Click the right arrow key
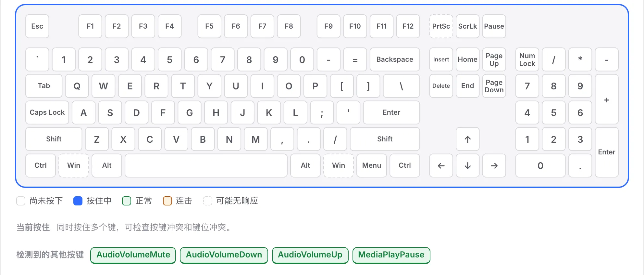Image resolution: width=644 pixels, height=275 pixels. pos(494,165)
